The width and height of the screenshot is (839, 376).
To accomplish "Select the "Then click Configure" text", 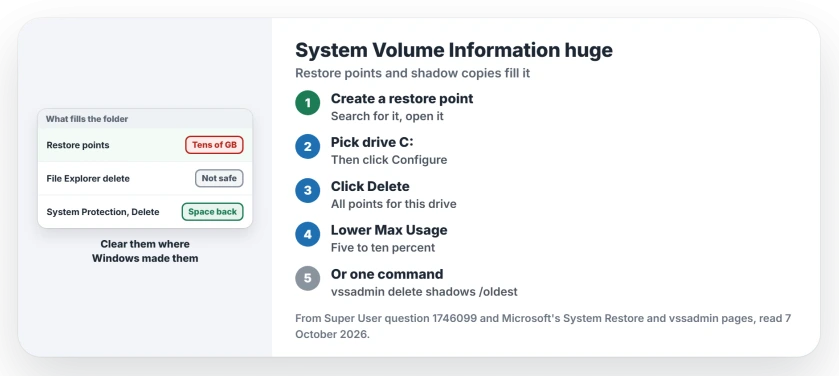I will click(x=389, y=160).
